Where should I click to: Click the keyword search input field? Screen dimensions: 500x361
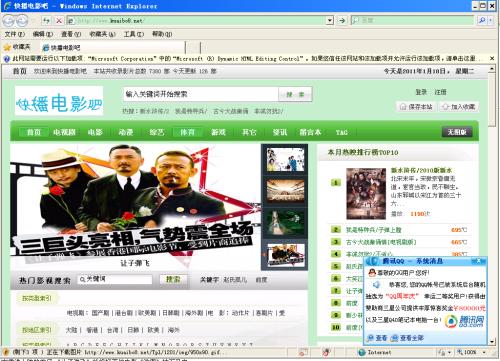point(115,279)
